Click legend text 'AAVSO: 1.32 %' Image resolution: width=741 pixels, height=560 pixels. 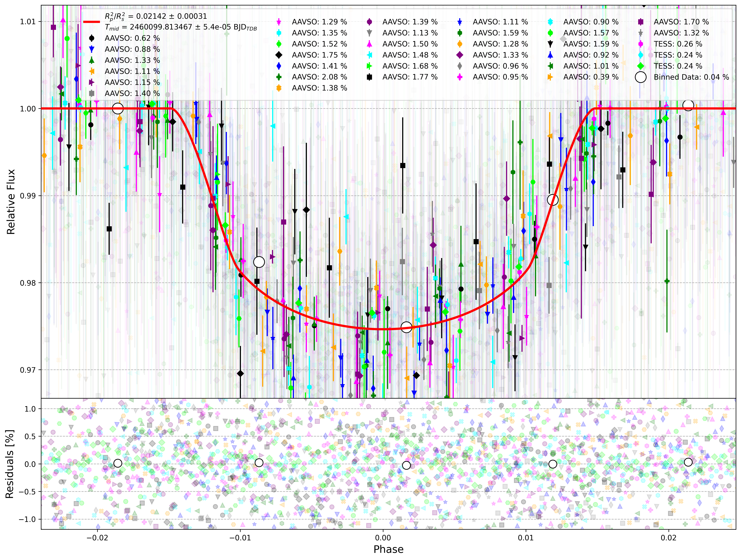click(x=681, y=33)
